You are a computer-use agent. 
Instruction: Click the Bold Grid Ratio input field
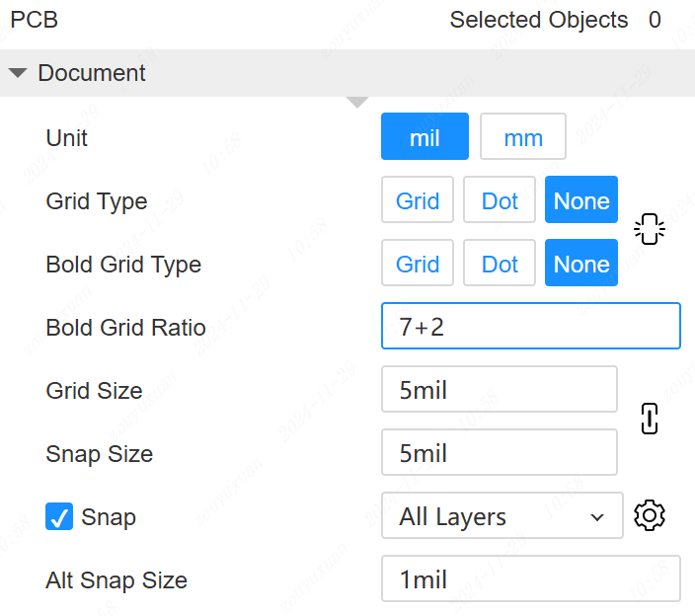coord(530,327)
